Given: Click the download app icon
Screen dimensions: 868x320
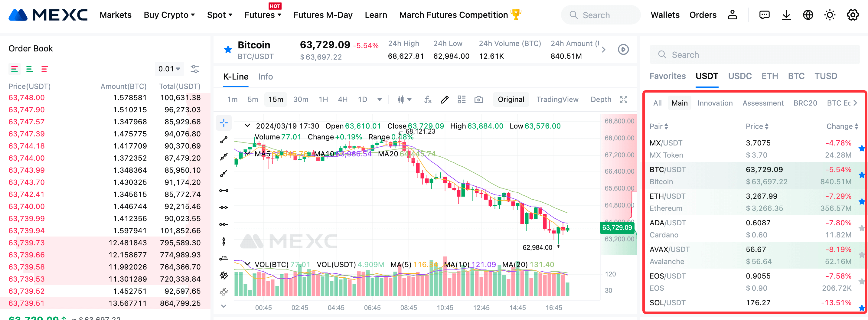Looking at the screenshot, I should click(786, 15).
